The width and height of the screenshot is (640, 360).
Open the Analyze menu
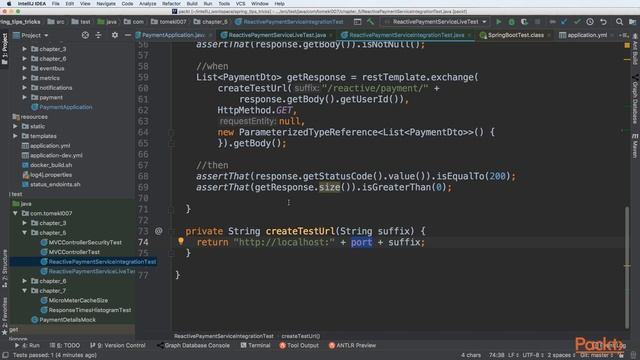pos(147,4)
